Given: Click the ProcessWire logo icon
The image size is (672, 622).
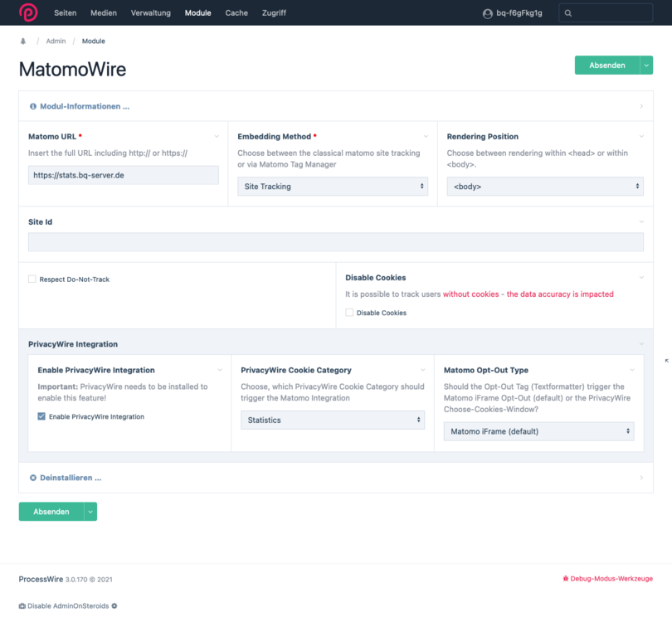Looking at the screenshot, I should coord(28,13).
